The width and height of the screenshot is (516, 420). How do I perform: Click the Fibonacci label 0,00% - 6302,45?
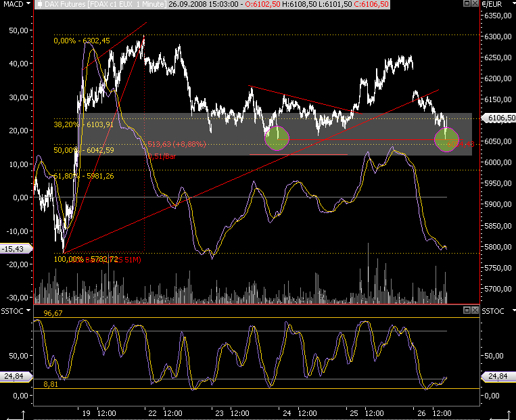[x=82, y=41]
